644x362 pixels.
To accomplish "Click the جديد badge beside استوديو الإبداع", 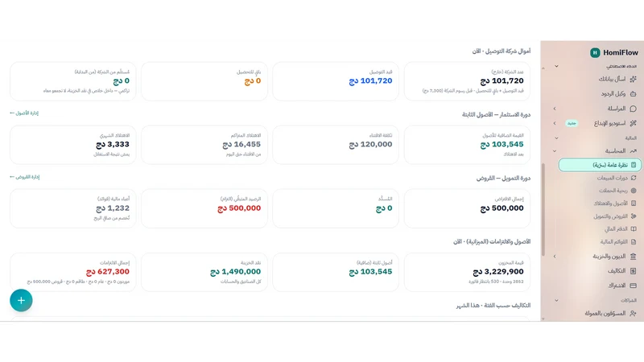I will coord(572,123).
